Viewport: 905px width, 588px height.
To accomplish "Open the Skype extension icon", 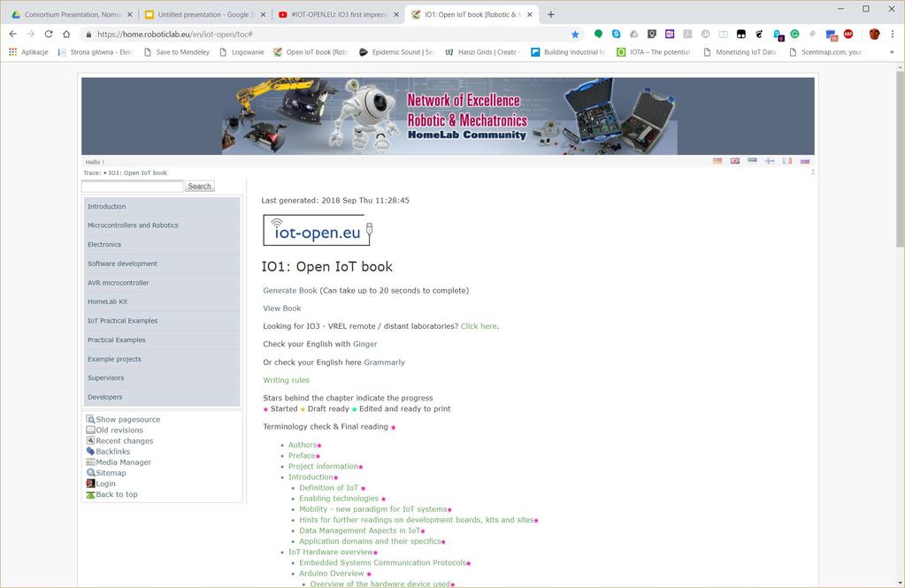I will coord(616,34).
